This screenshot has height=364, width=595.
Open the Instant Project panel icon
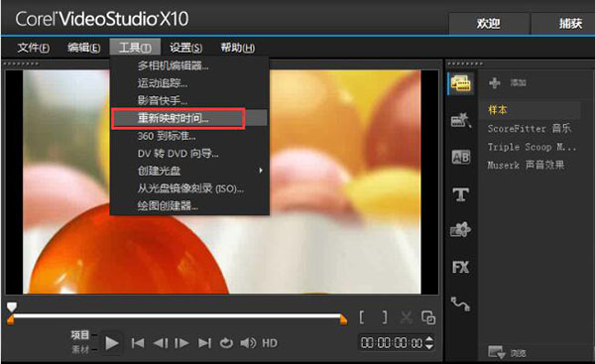[x=461, y=120]
